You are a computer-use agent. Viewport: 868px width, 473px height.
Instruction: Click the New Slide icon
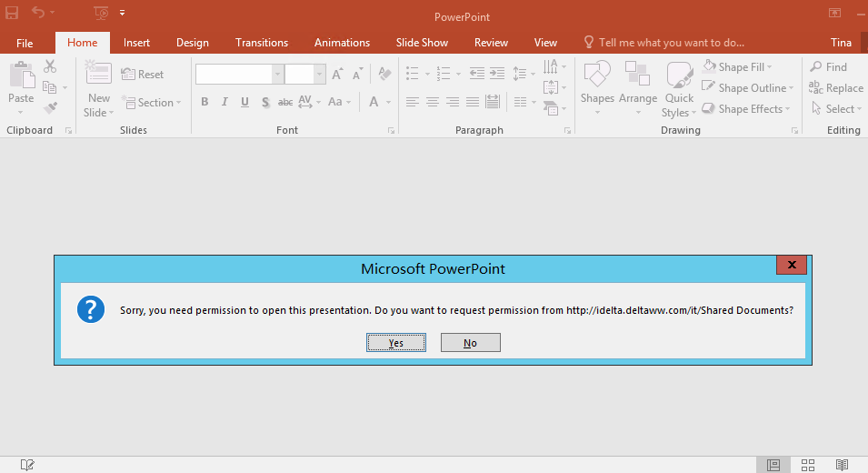coord(98,75)
